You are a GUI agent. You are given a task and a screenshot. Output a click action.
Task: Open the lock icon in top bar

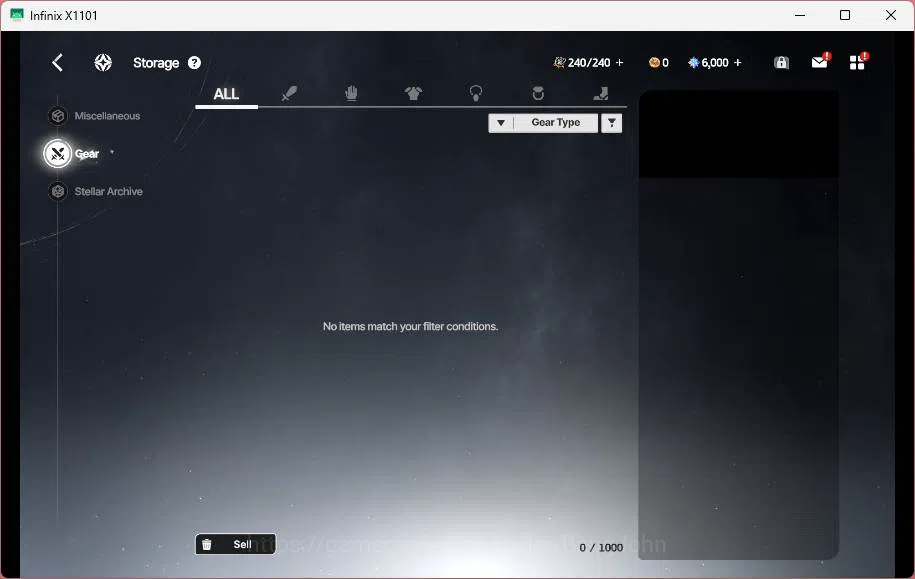[x=781, y=62]
